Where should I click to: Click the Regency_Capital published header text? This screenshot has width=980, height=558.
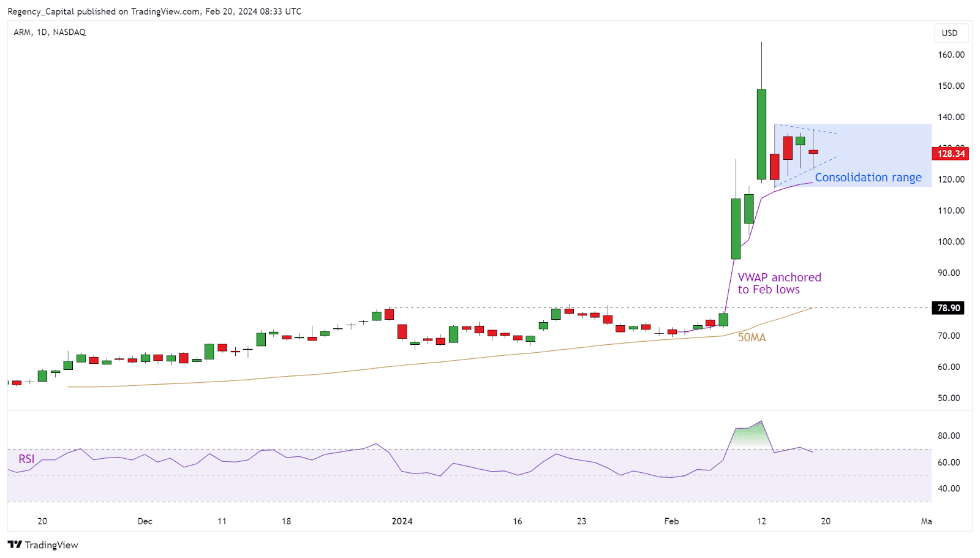pos(154,11)
